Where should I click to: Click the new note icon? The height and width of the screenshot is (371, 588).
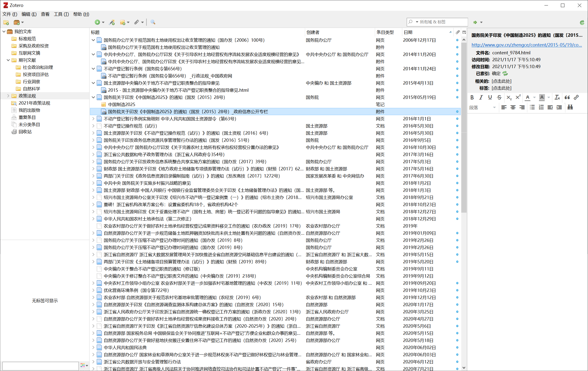point(123,22)
